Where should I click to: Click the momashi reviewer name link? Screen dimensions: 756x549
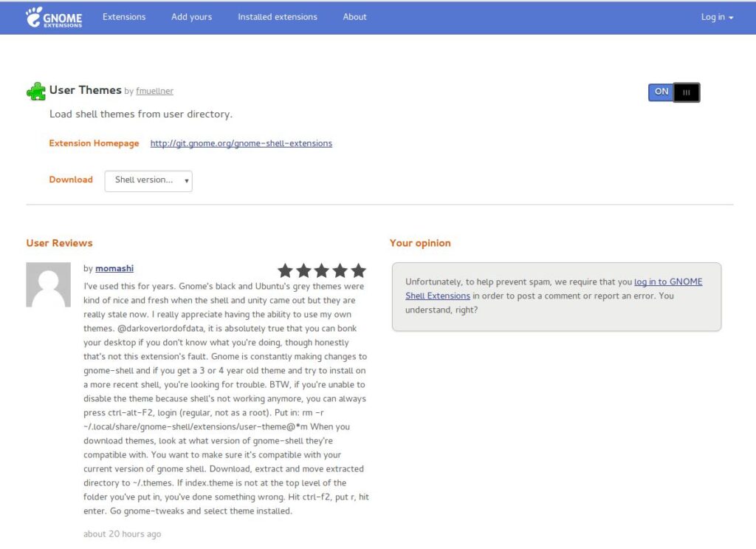pos(114,268)
